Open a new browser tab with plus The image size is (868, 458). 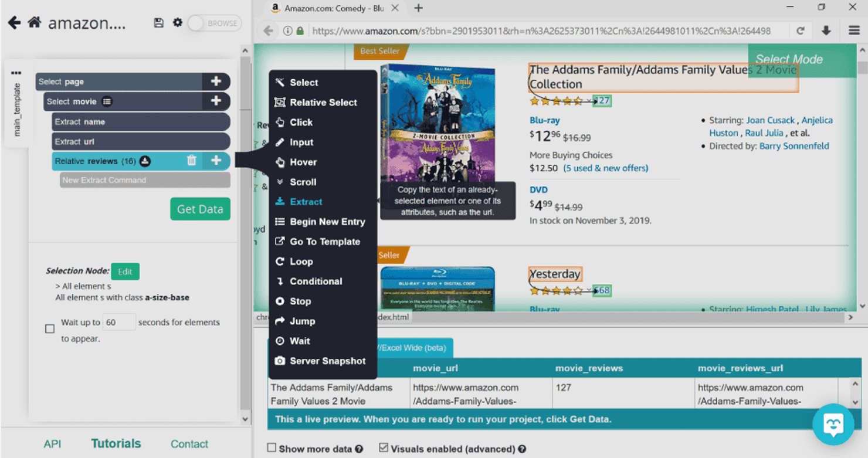(x=418, y=8)
